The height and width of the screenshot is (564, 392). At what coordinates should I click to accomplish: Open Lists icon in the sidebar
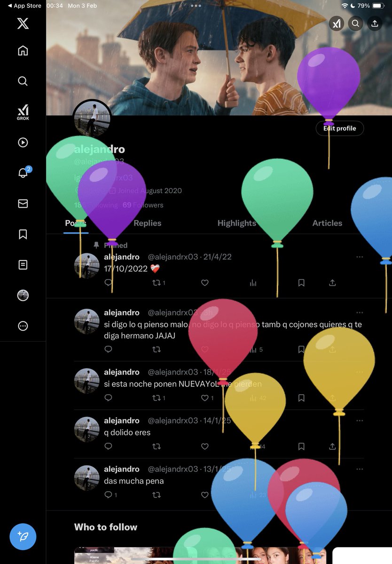[23, 265]
